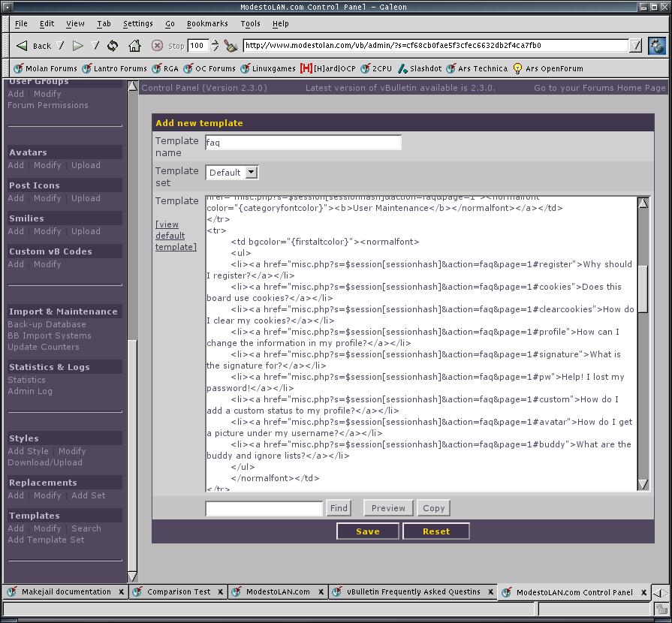Click the Copy button
Image resolution: width=672 pixels, height=623 pixels.
coord(434,508)
